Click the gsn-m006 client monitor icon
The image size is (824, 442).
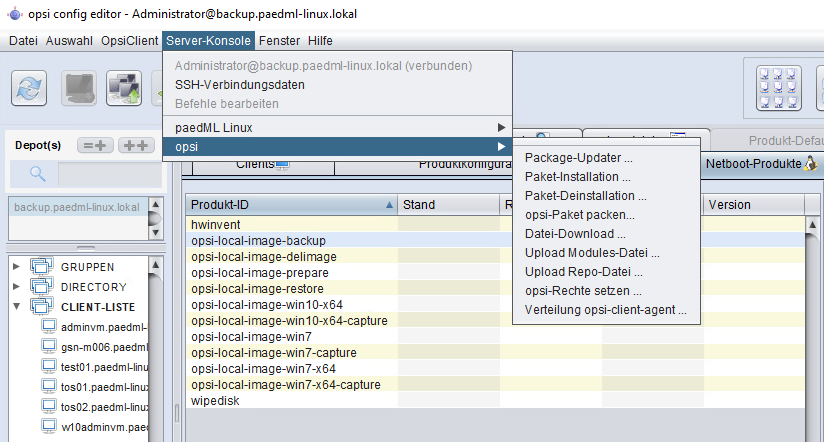click(49, 346)
